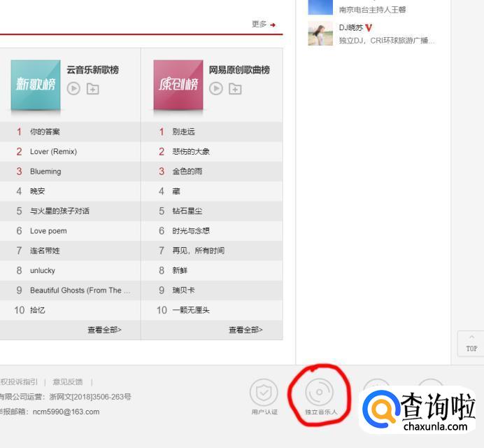Screen dimensions: 484x448
Task: Add 网易原创歌曲榜 to collection folder
Action: 235,89
